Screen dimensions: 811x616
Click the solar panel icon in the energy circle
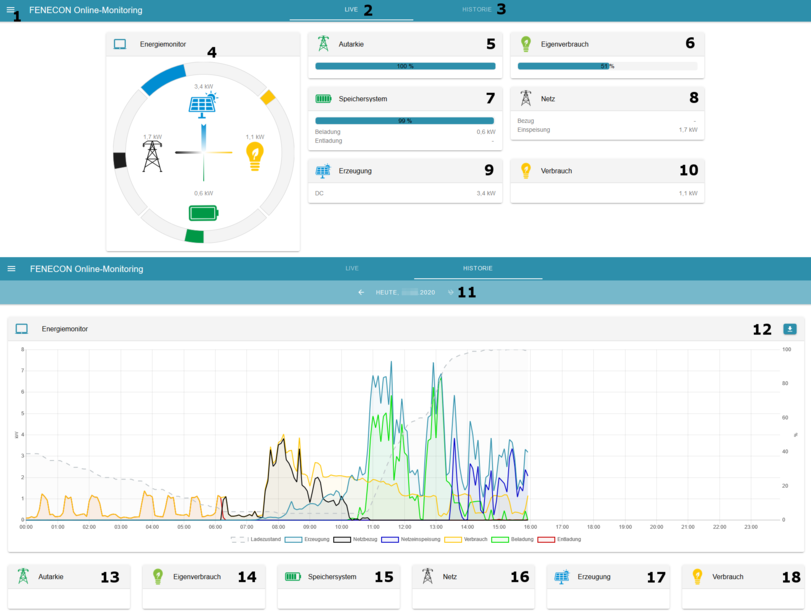click(203, 105)
